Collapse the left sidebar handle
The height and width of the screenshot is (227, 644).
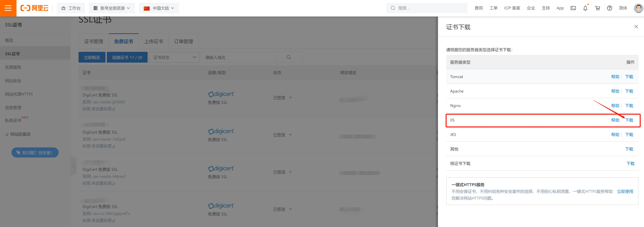click(x=73, y=166)
